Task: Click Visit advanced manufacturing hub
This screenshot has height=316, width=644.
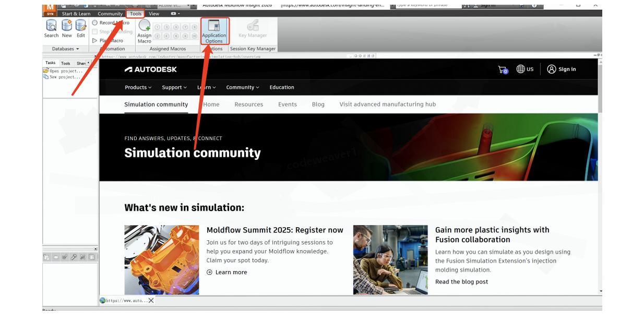Action: coord(388,104)
